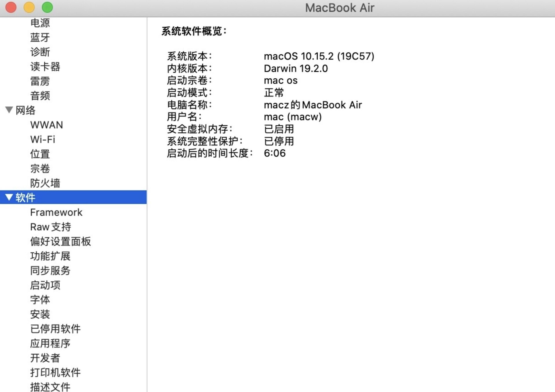Viewport: 555px width, 392px height.
Task: Open WWAN under 网络
Action: (47, 125)
